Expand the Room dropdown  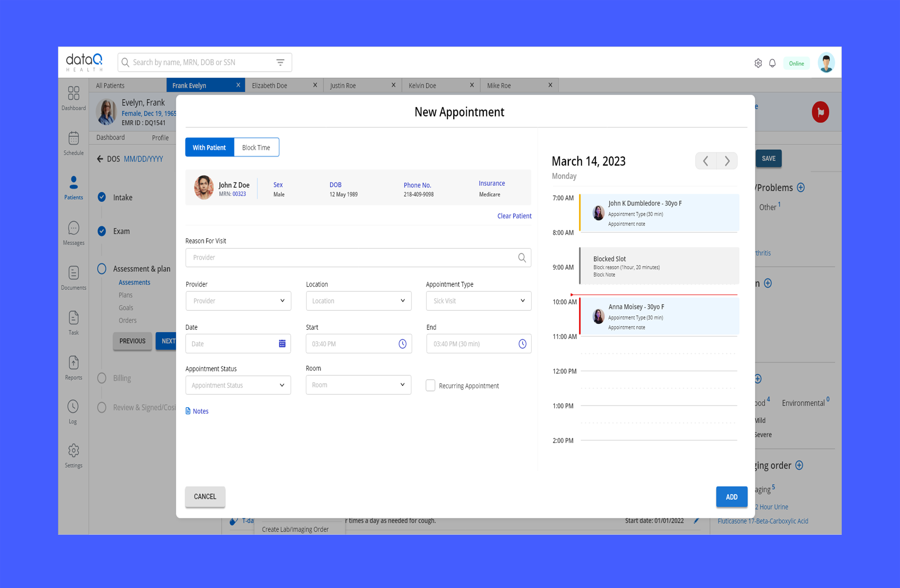358,385
